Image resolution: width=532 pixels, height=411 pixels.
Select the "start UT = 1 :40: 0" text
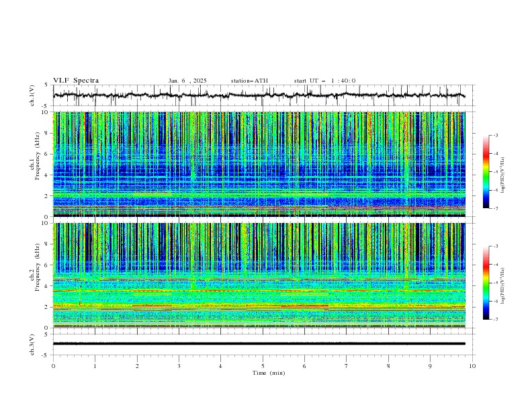(324, 81)
